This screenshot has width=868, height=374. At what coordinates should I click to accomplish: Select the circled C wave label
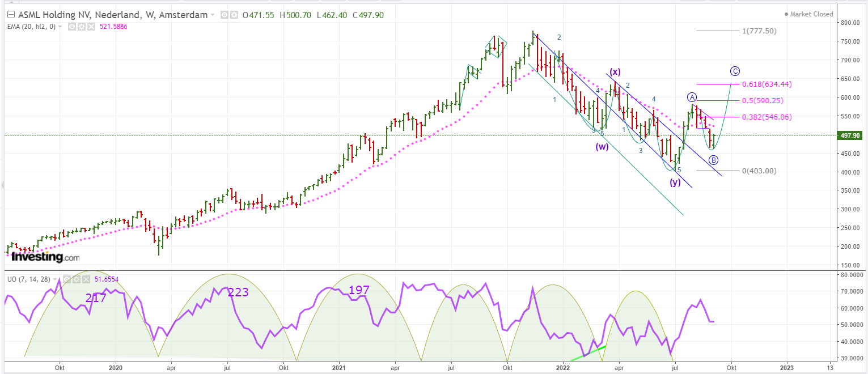point(735,71)
